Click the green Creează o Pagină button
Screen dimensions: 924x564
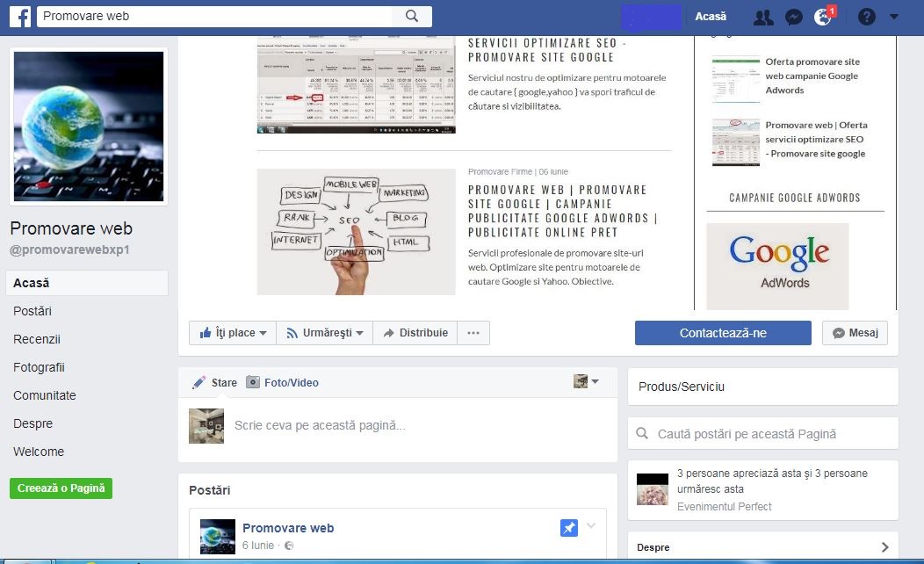61,488
